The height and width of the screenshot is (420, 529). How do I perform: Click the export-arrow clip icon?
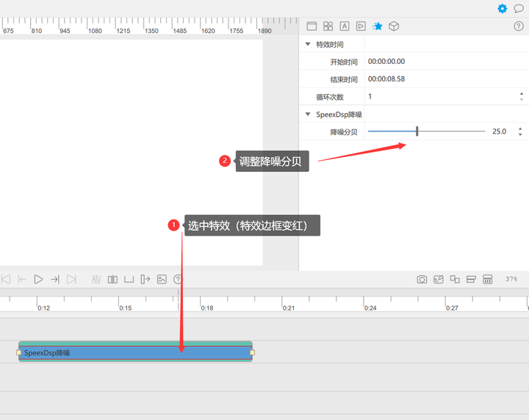coord(145,279)
